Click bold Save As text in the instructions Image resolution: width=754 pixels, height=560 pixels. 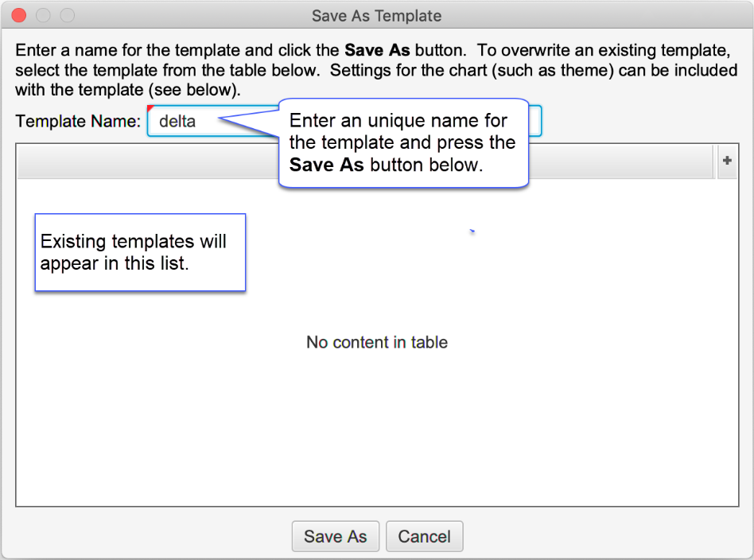(x=377, y=49)
